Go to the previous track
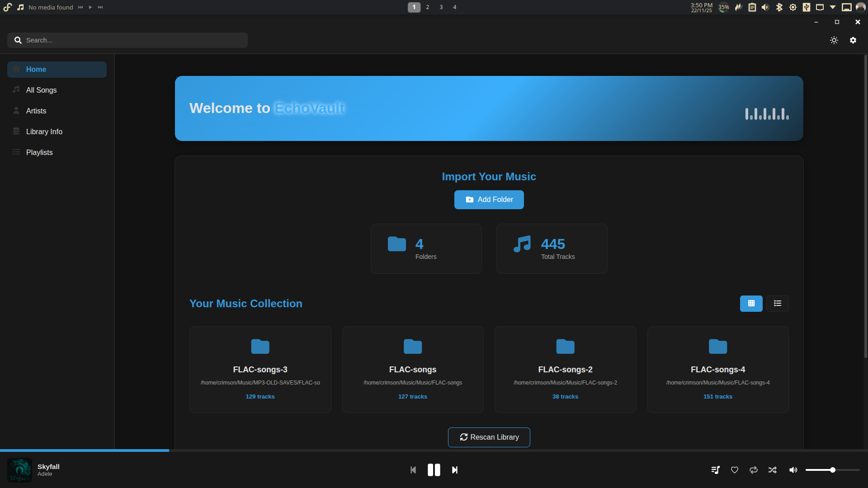Viewport: 868px width, 488px height. pyautogui.click(x=413, y=470)
